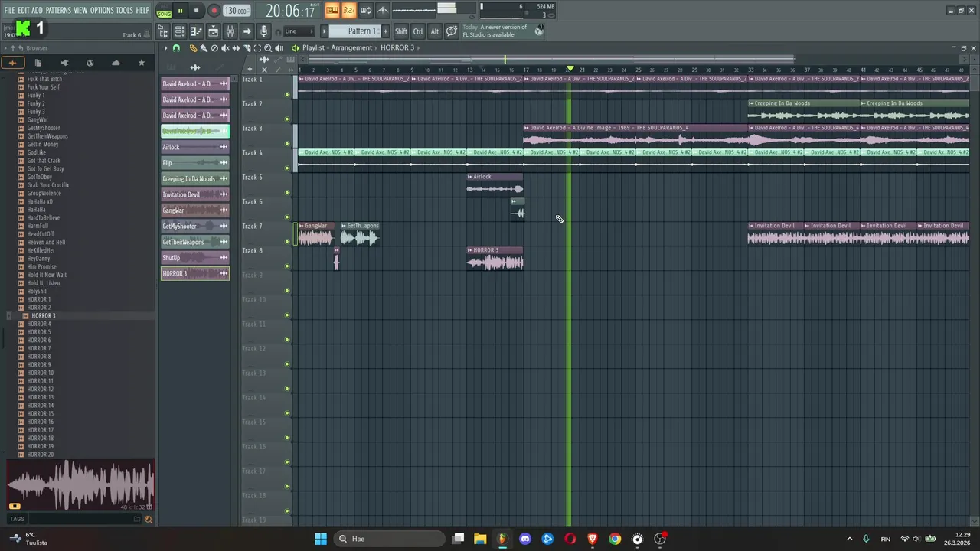The width and height of the screenshot is (980, 551).
Task: Toggle the 3.2 countdown before recording
Action: coord(348,10)
